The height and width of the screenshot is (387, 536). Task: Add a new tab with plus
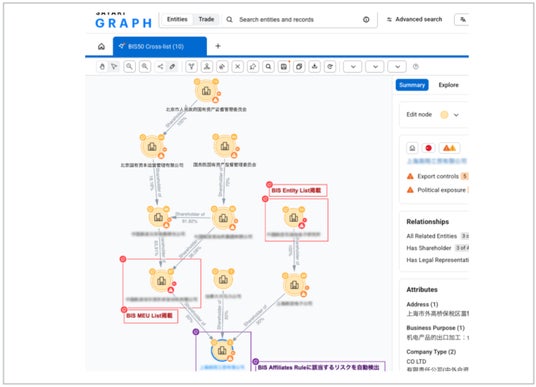tap(218, 46)
